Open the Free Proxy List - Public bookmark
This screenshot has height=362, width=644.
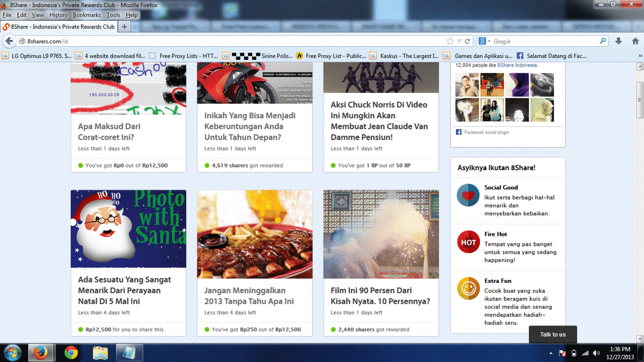pos(331,56)
